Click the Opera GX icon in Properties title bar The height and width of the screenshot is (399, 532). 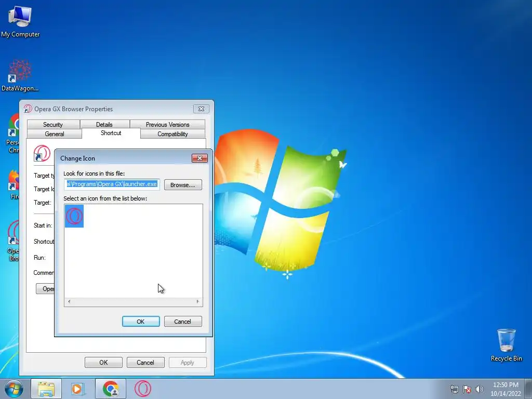coord(28,109)
